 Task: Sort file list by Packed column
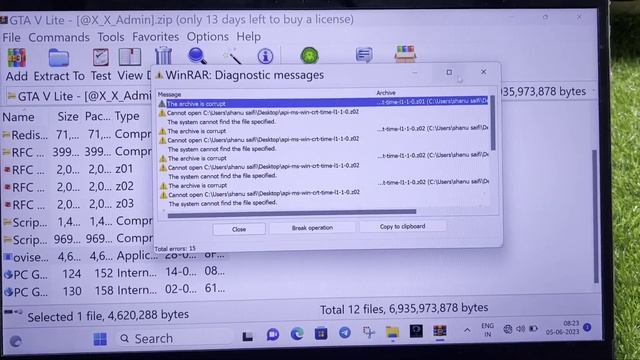[x=98, y=116]
